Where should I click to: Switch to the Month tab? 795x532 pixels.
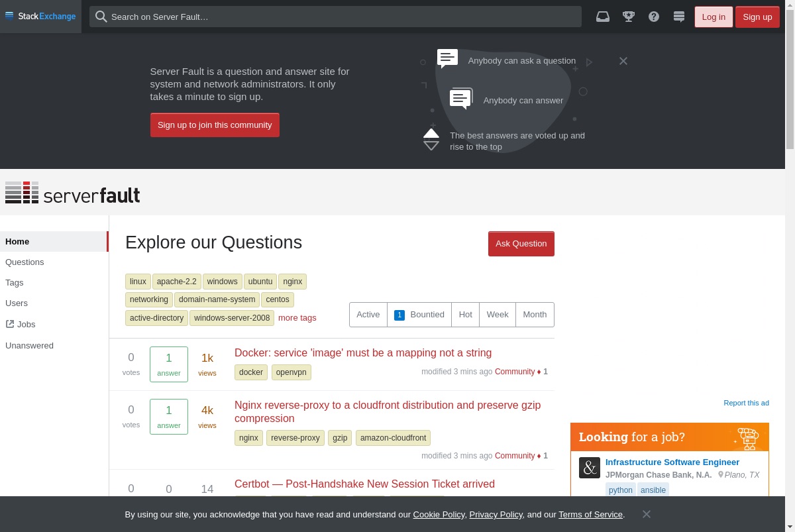tap(535, 315)
